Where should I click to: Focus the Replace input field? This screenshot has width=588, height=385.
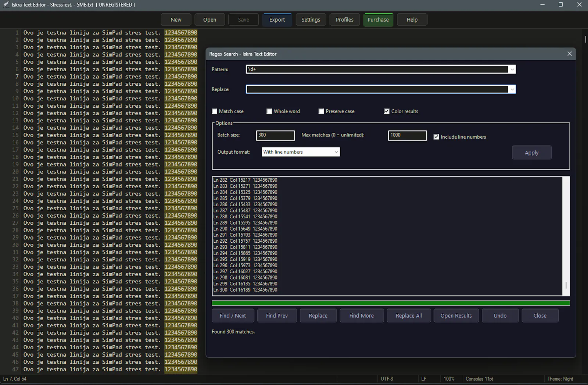(x=377, y=89)
